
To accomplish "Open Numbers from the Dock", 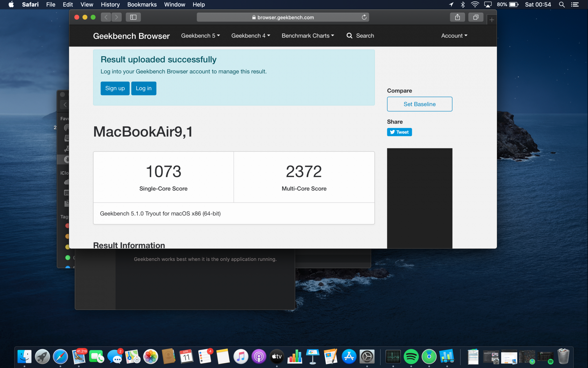I will coord(295,357).
